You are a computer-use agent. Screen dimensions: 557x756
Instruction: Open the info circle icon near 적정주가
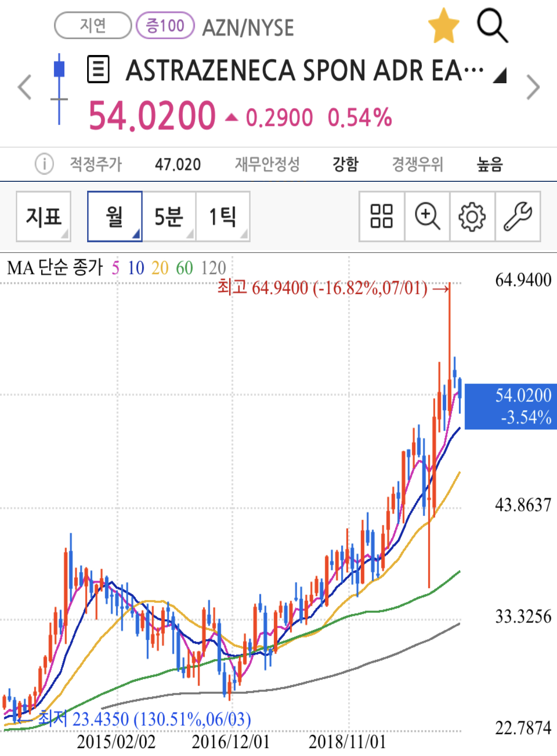click(x=44, y=163)
